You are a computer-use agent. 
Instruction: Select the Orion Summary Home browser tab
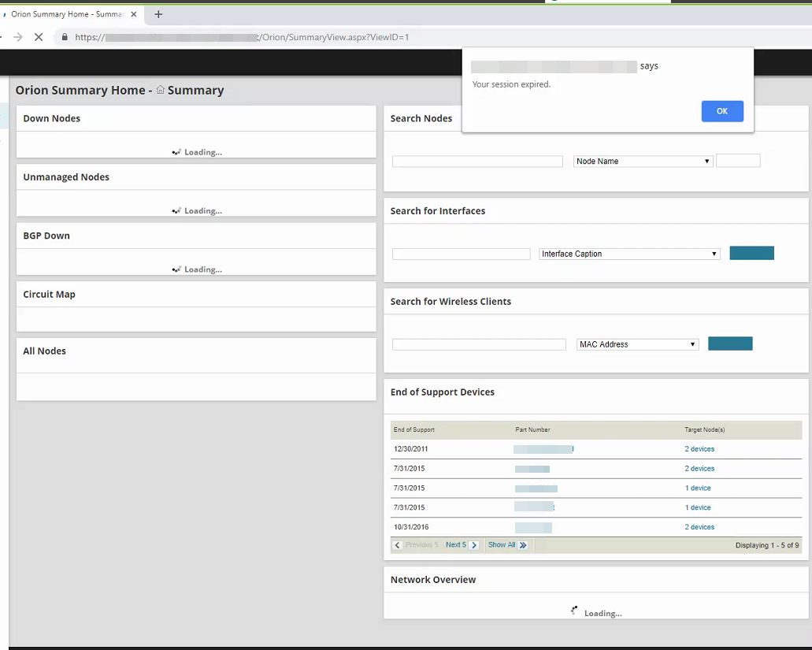[67, 14]
